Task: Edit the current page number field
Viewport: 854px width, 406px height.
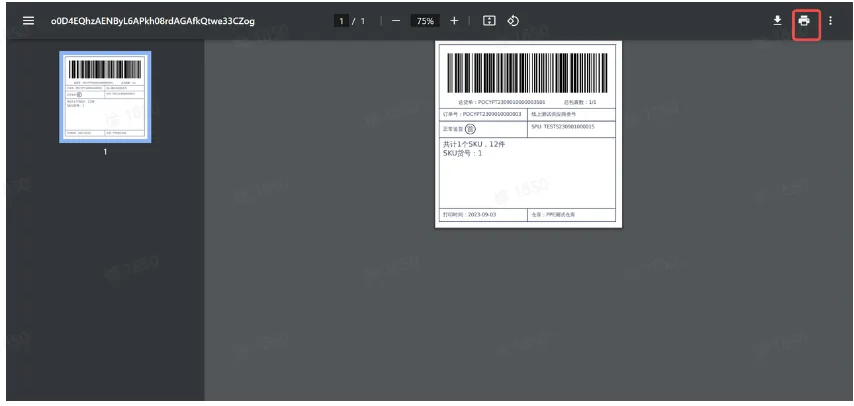Action: [x=341, y=21]
